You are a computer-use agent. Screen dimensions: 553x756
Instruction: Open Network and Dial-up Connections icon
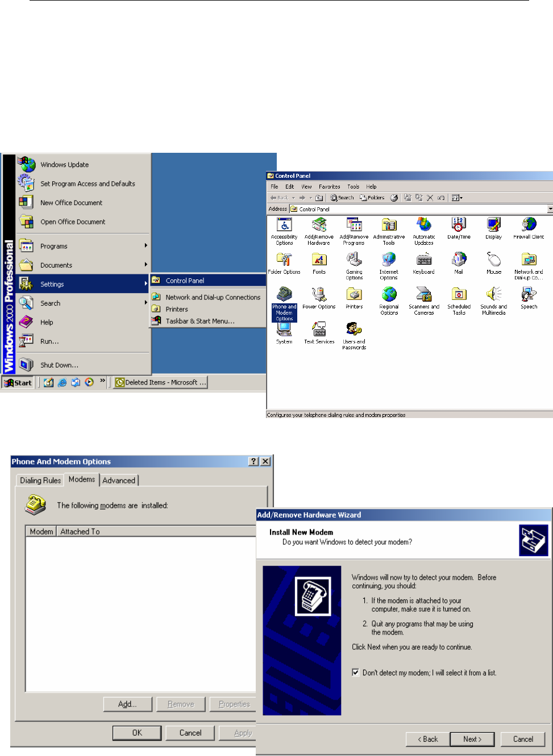(x=529, y=266)
